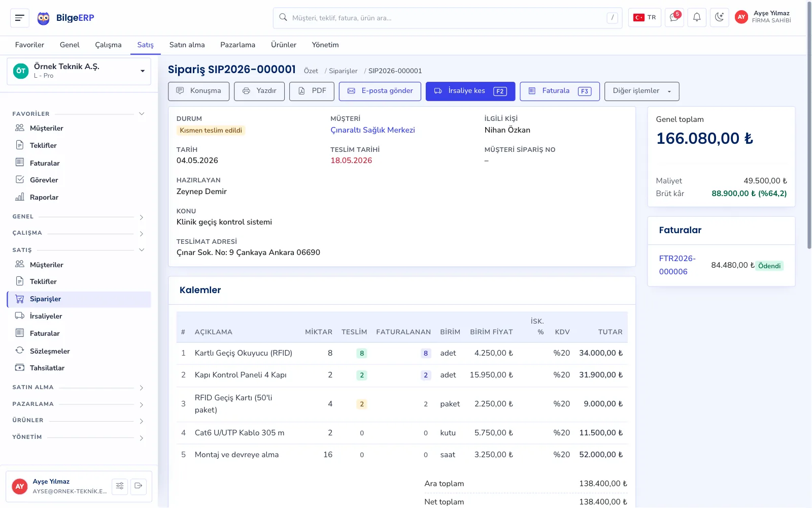Open Görevler in the sidebar
Image resolution: width=812 pixels, height=508 pixels.
click(79, 180)
